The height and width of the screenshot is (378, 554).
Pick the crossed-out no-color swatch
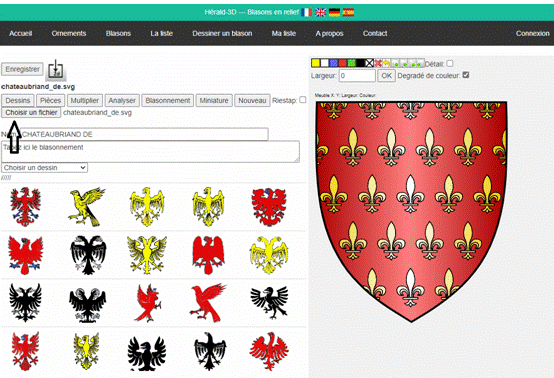click(369, 63)
